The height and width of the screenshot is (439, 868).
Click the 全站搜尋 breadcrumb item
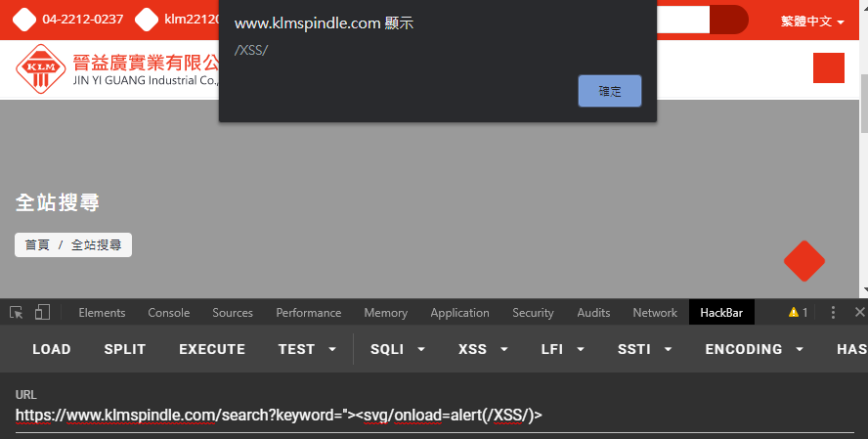97,244
